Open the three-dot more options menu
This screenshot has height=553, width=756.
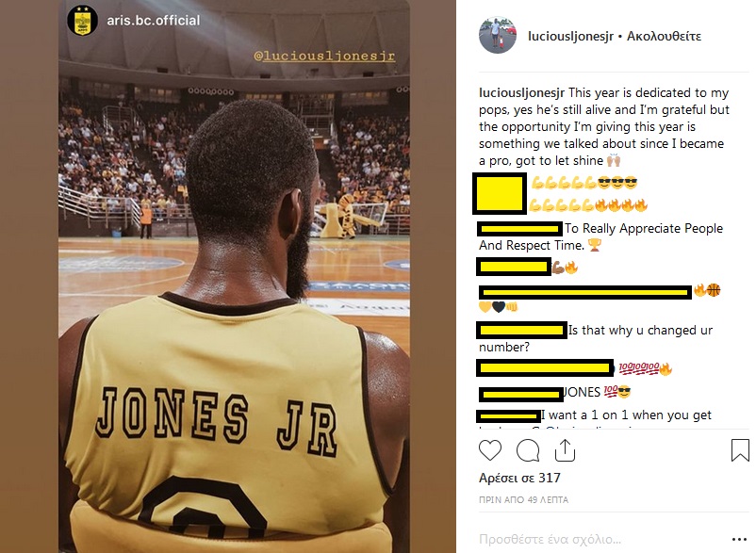click(x=739, y=539)
